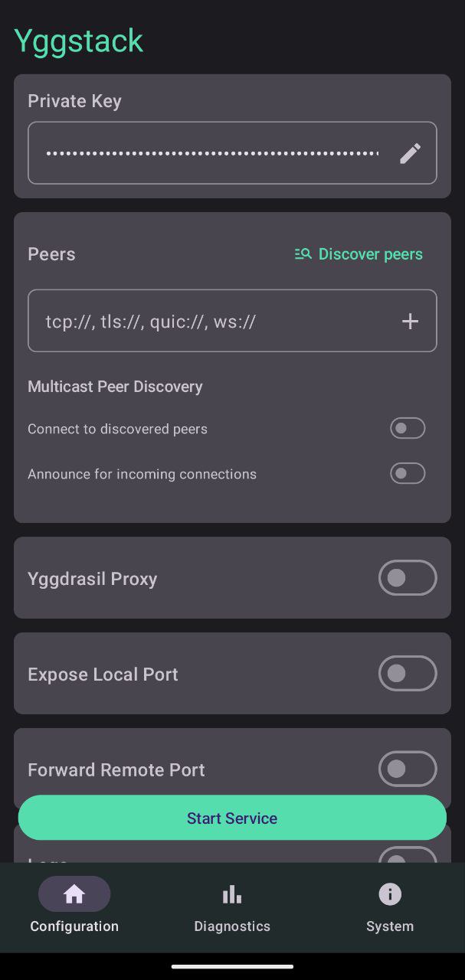465x980 pixels.
Task: Tap the plus icon to add a peer
Action: [x=410, y=321]
